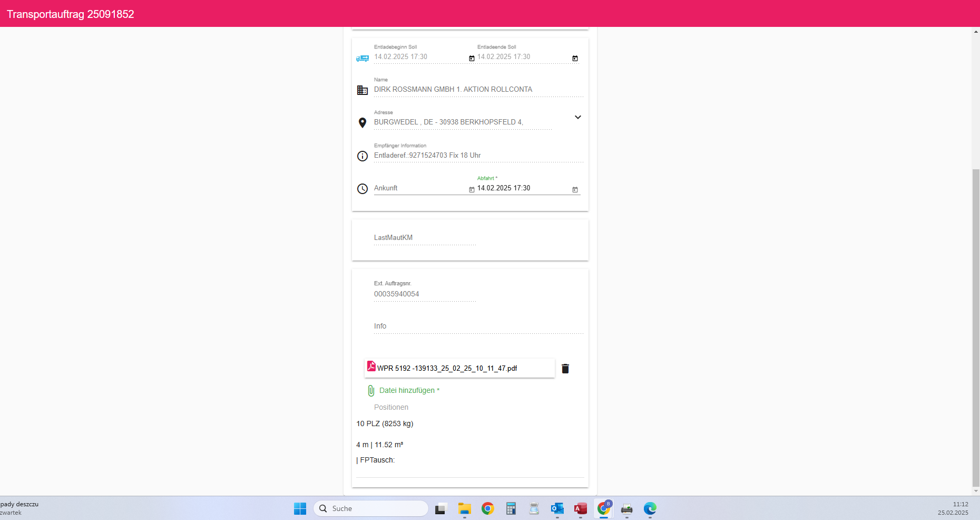Open calendar icon next to Ankunft field

472,190
